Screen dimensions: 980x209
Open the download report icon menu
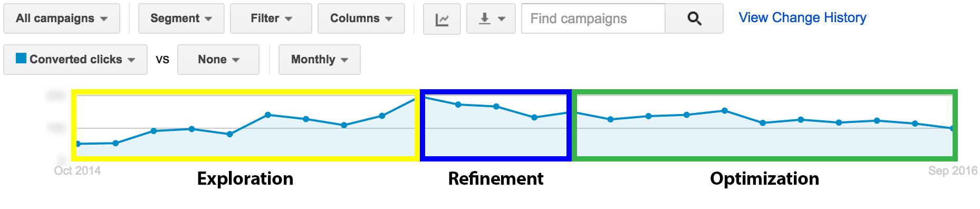(491, 18)
